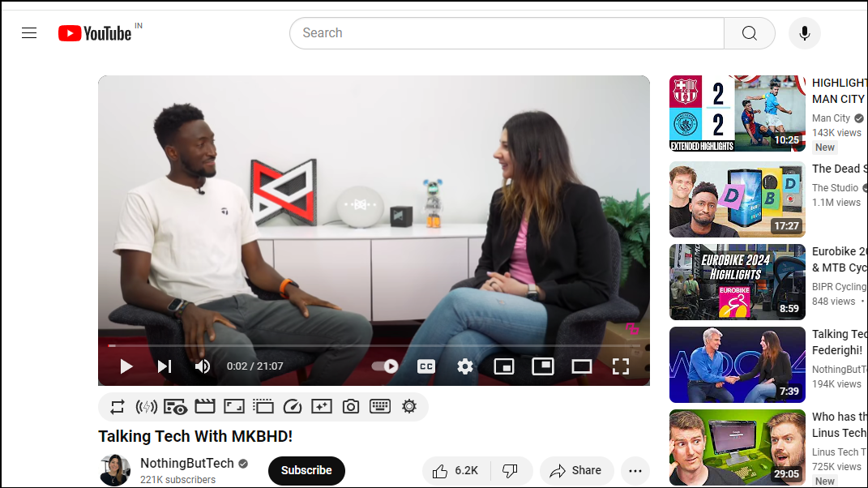The height and width of the screenshot is (488, 868).
Task: Enable video looping in Enhancer toolbar
Action: coord(116,406)
